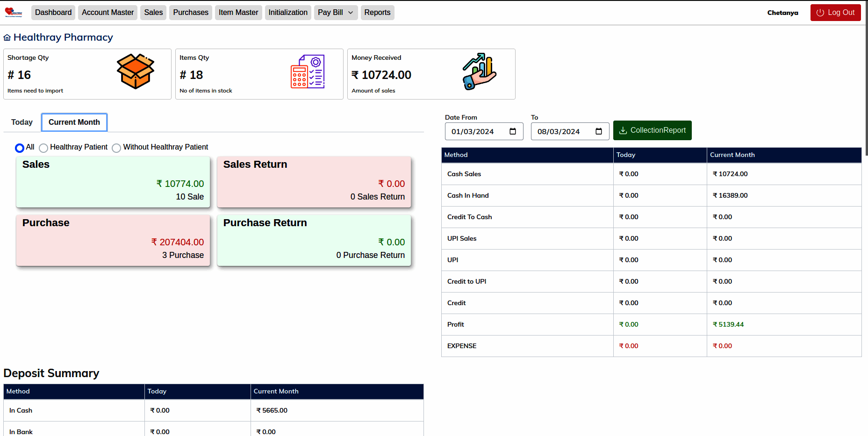Click the Shortage Qty box icon
868x436 pixels.
click(136, 71)
